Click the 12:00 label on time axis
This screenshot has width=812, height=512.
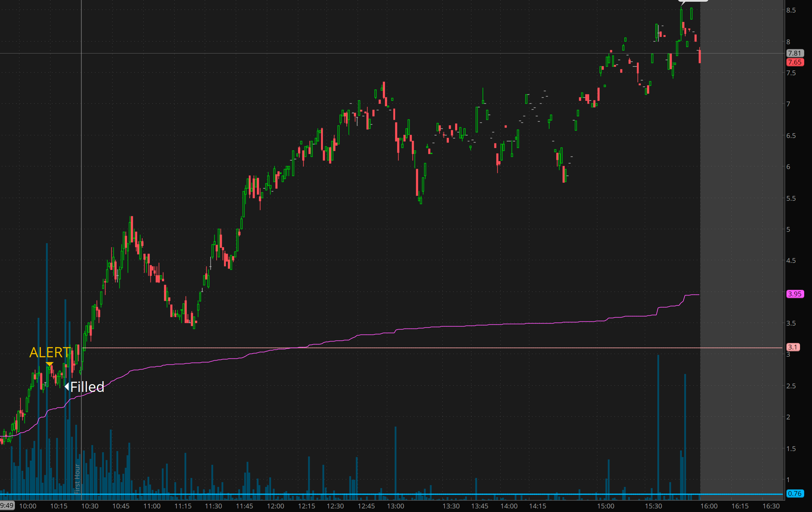click(276, 506)
